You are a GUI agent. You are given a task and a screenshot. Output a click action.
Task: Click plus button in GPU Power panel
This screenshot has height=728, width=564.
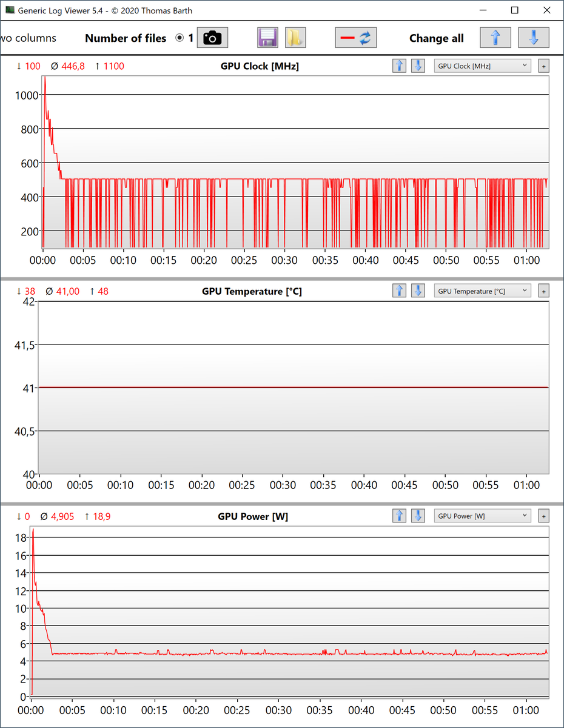[x=544, y=516]
